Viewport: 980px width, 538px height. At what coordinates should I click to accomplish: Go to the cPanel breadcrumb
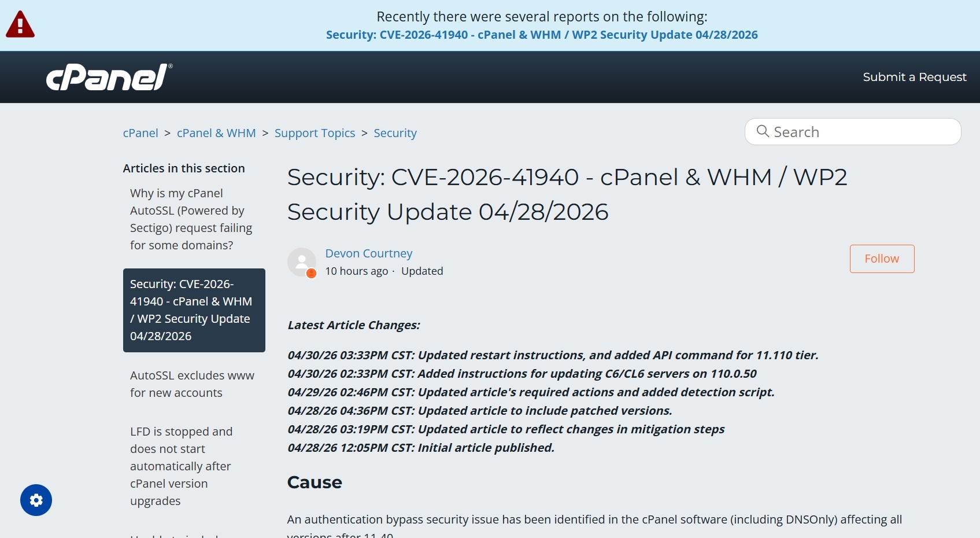point(140,133)
